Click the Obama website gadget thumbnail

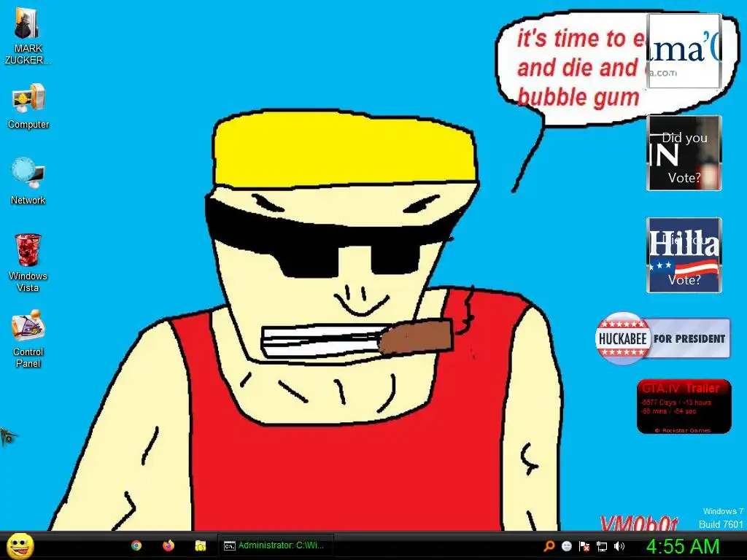pos(684,51)
